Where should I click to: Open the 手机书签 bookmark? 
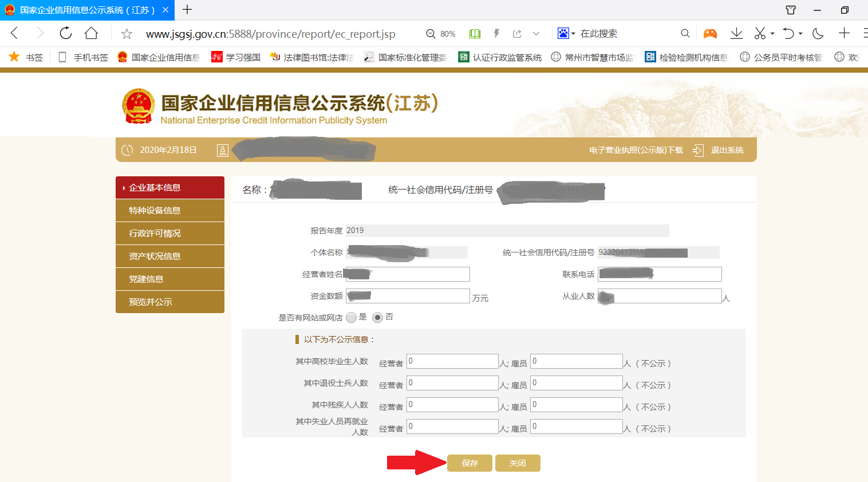click(x=84, y=57)
